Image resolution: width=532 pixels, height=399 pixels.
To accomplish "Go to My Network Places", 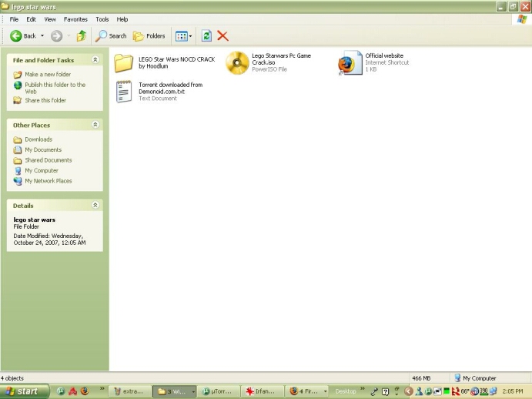I will click(48, 181).
